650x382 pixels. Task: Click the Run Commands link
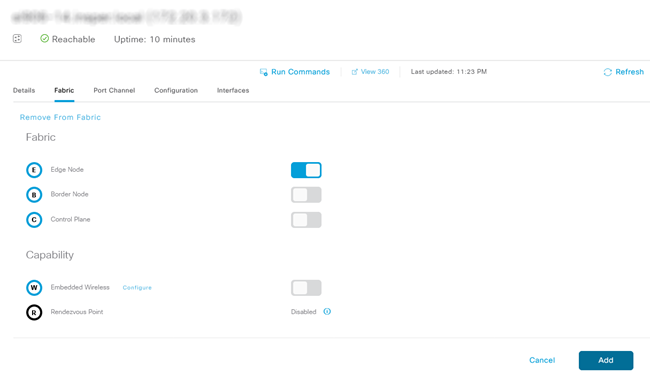point(301,72)
